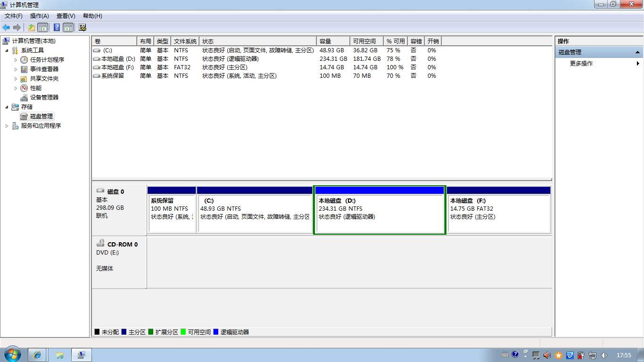Image resolution: width=644 pixels, height=362 pixels.
Task: Click the orange star tray icon
Action: tap(559, 355)
